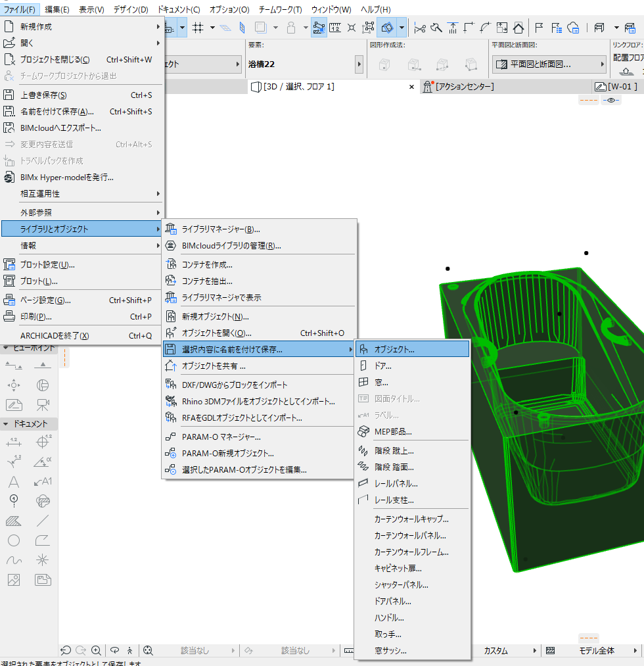The width and height of the screenshot is (644, 666).
Task: Select the Line tool icon
Action: point(43,521)
